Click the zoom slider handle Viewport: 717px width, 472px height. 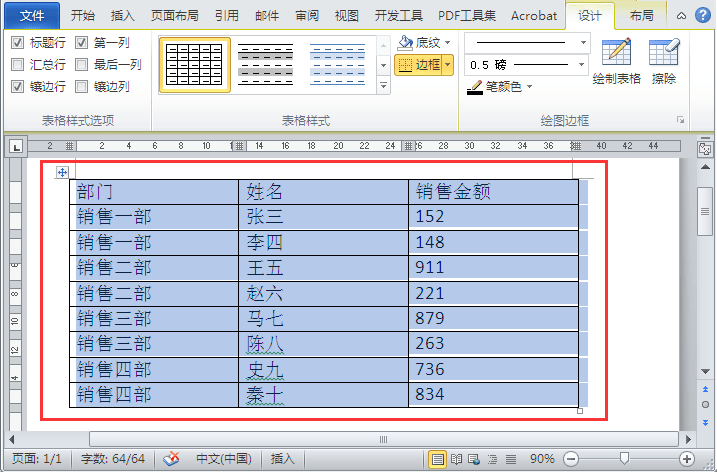tap(624, 458)
